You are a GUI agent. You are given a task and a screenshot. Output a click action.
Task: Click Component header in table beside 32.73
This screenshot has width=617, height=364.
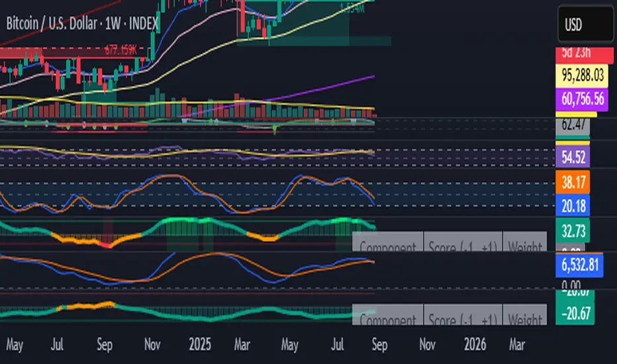[x=387, y=247]
